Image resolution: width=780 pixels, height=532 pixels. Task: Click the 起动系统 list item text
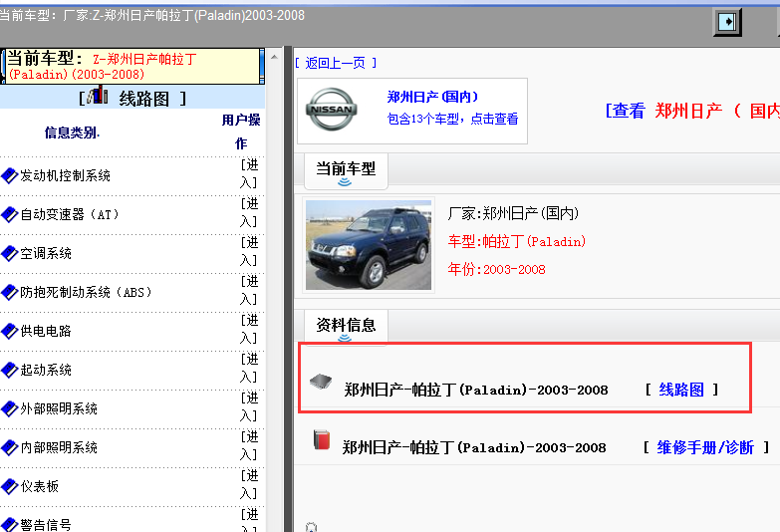click(x=46, y=370)
